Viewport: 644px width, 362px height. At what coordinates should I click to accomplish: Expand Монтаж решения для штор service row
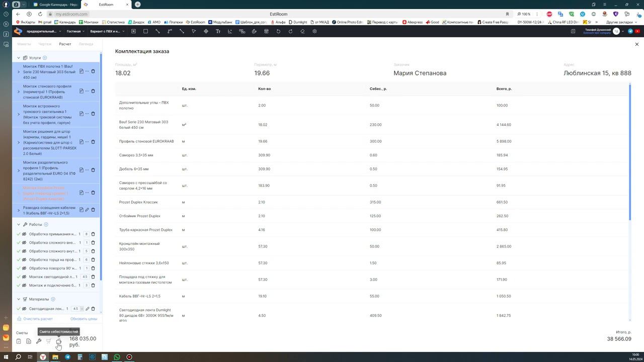19,142
